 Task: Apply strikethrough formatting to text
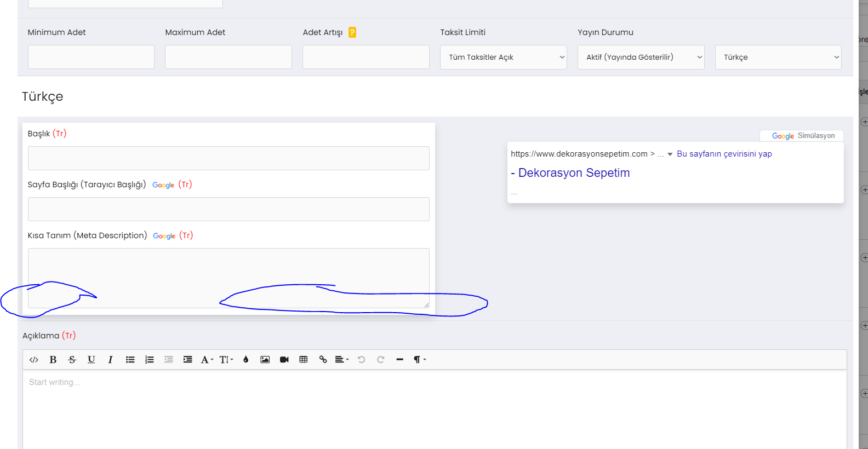pyautogui.click(x=72, y=360)
